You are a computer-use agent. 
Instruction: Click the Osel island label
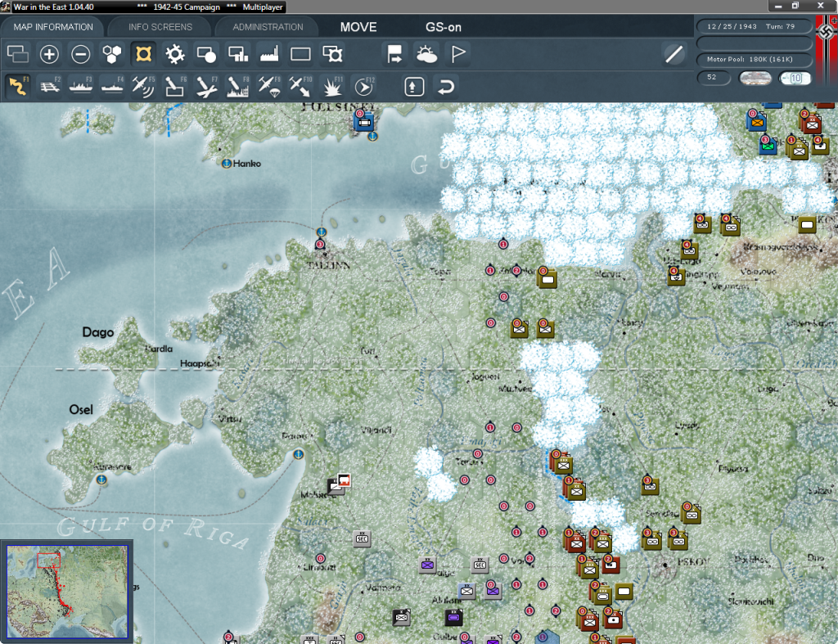[x=81, y=410]
